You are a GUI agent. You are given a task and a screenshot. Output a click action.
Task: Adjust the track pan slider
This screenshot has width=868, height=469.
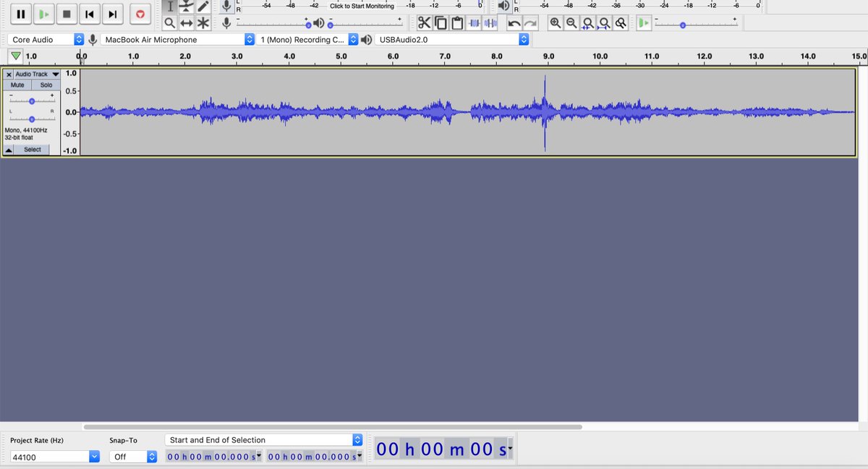click(x=32, y=119)
